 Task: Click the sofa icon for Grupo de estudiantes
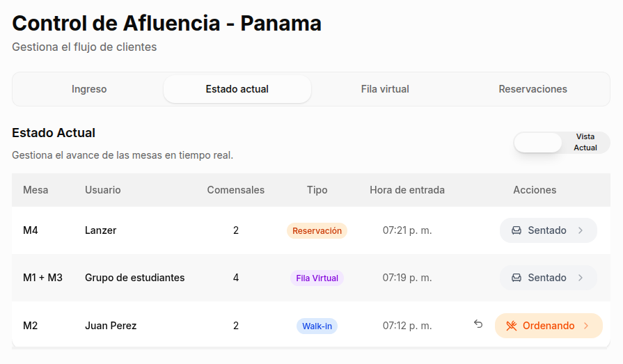point(516,278)
